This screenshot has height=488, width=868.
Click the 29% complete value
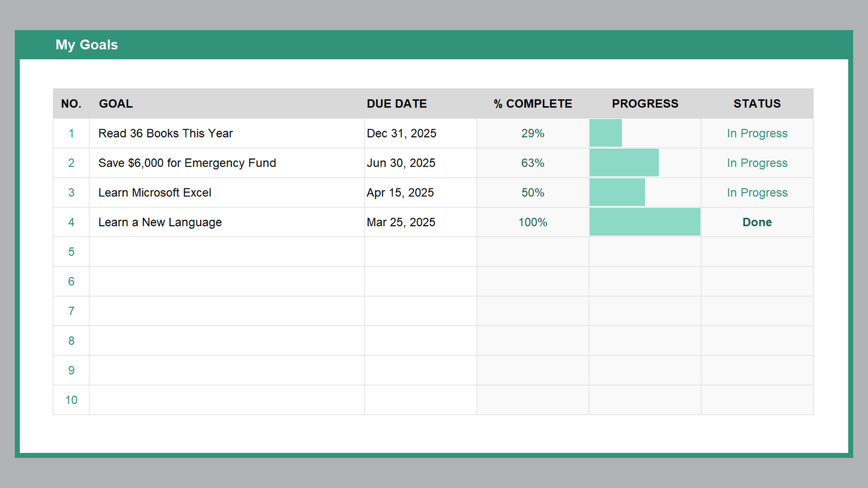(x=532, y=133)
